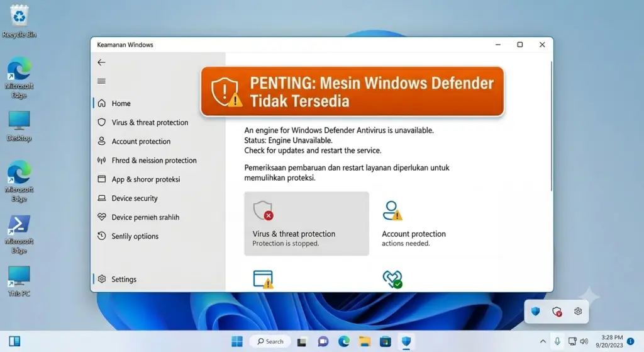Click the shield icon beside Virus & threat
The width and height of the screenshot is (644, 352).
102,122
